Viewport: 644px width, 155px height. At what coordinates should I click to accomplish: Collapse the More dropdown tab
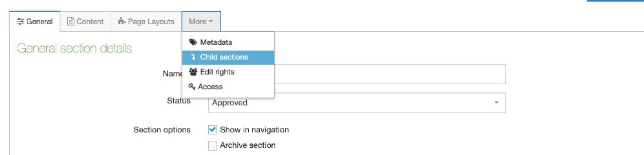[201, 22]
